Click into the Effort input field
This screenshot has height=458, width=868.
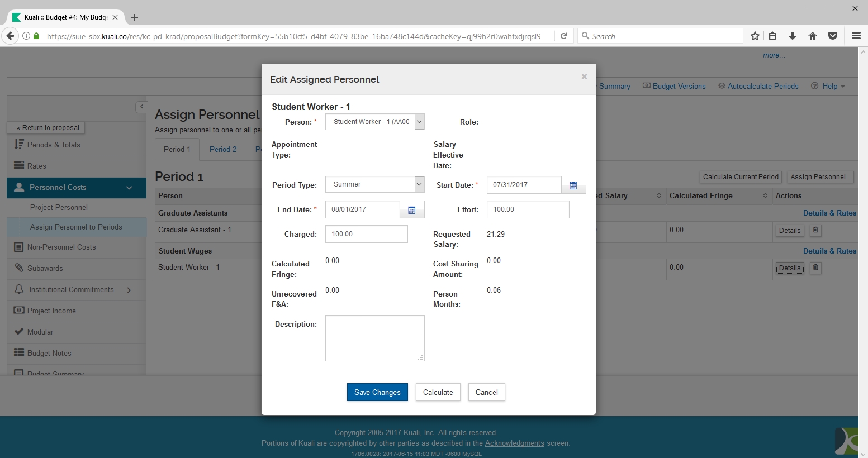point(528,209)
